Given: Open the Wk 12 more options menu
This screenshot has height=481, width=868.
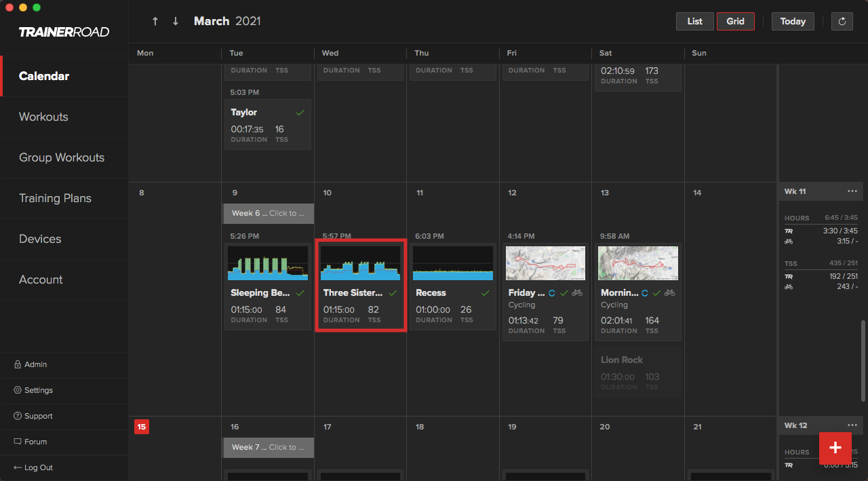Looking at the screenshot, I should 852,425.
